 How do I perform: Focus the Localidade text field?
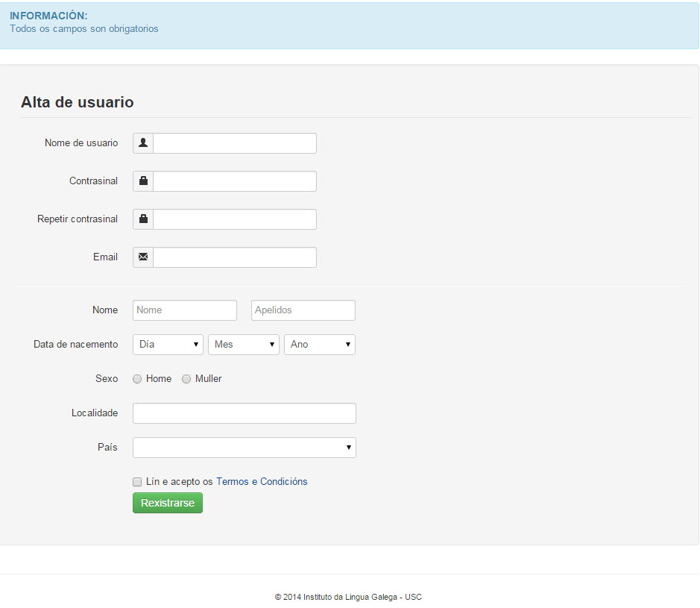click(x=244, y=413)
